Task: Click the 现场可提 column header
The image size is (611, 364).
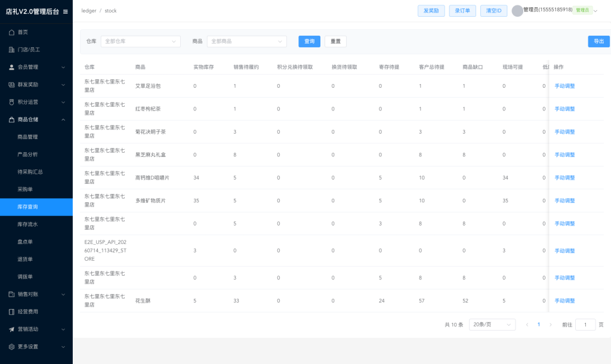Action: coord(513,67)
